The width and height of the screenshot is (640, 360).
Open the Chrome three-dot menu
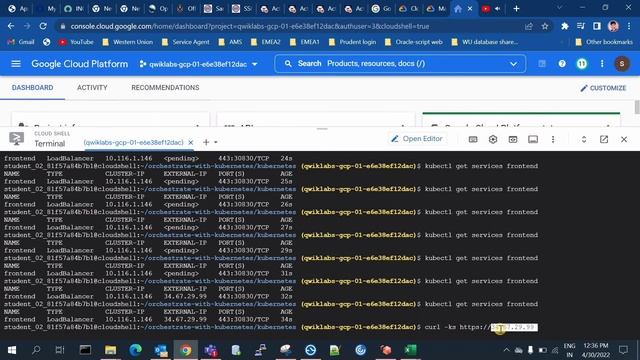coord(629,26)
